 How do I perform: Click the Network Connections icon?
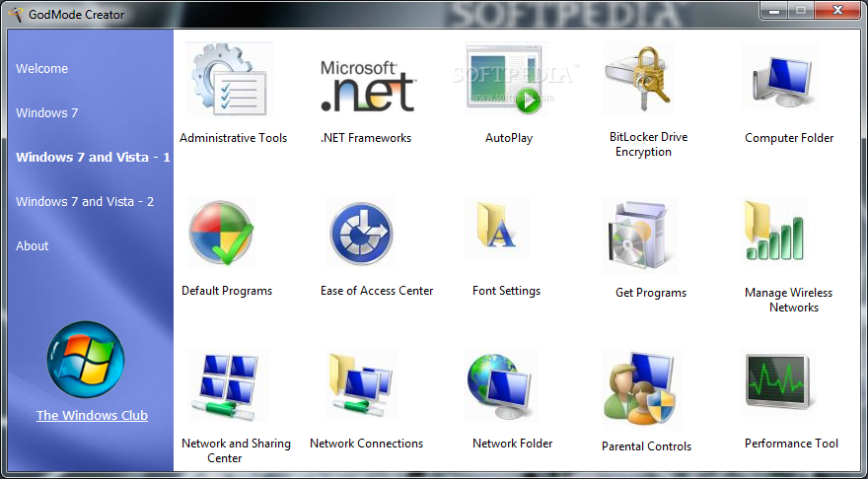361,385
